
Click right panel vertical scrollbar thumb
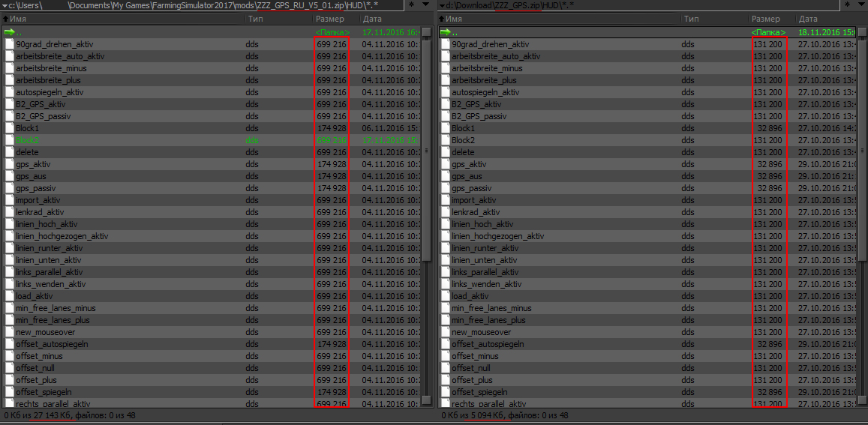(863, 151)
